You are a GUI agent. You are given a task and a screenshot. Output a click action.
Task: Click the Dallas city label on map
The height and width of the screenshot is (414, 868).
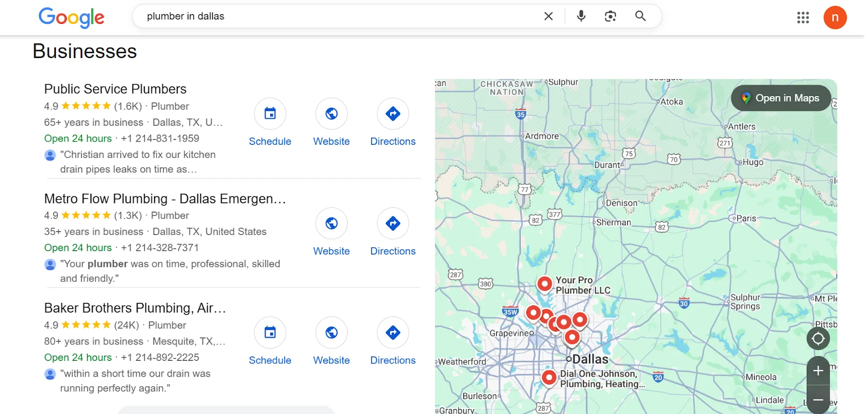(x=590, y=359)
